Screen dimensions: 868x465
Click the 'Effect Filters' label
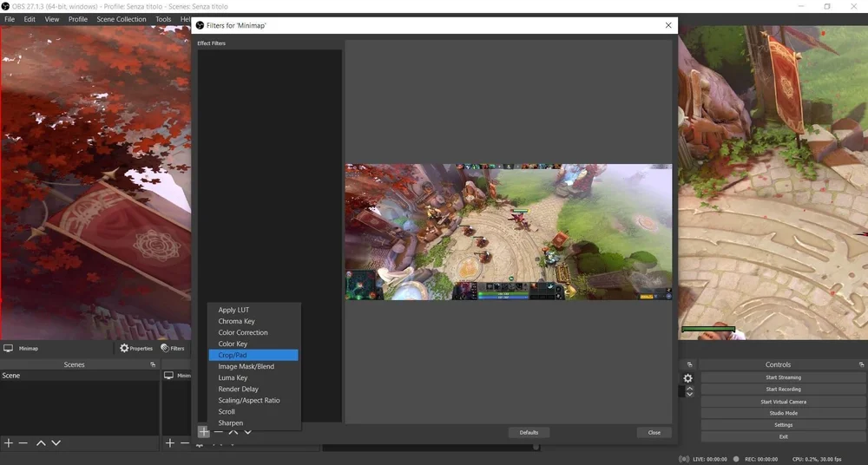pos(212,43)
